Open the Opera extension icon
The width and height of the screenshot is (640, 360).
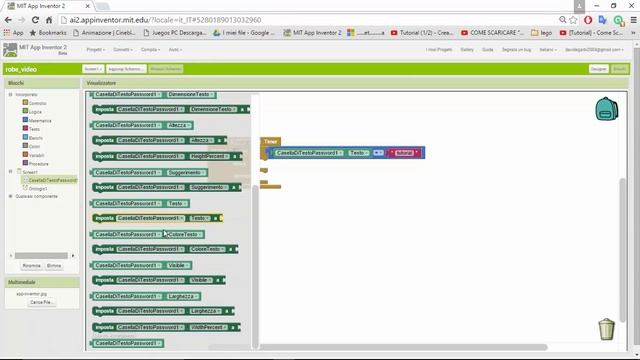588,20
